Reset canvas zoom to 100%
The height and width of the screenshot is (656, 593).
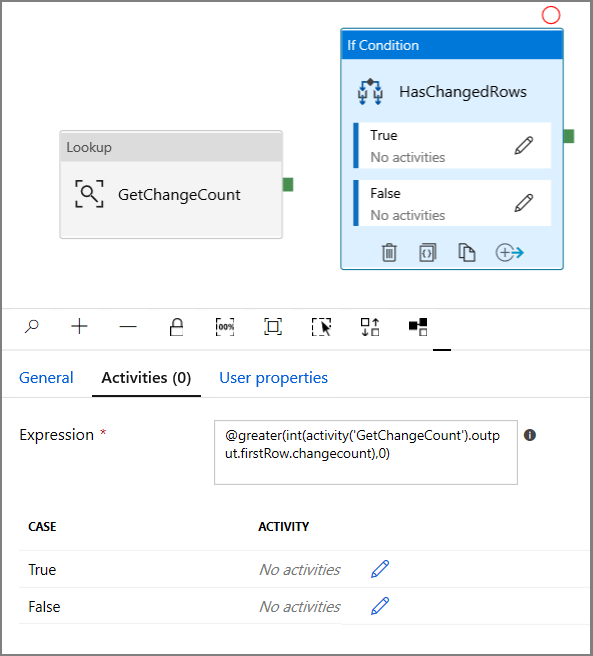pyautogui.click(x=225, y=327)
